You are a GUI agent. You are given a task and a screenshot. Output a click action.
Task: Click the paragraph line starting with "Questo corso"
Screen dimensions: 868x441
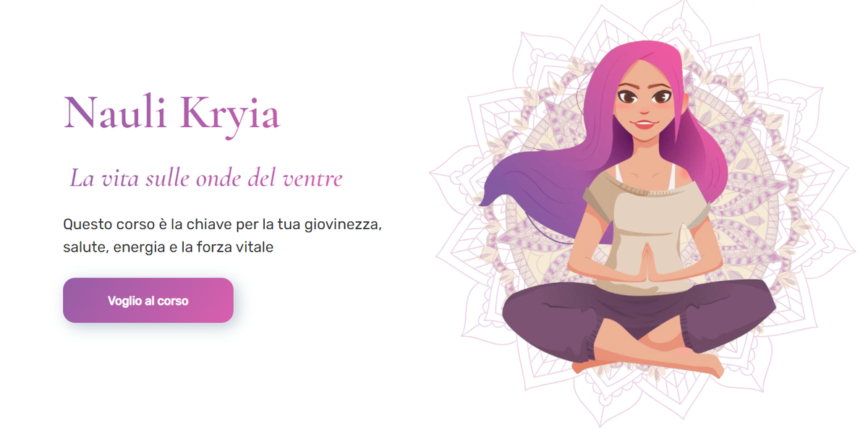[x=222, y=223]
